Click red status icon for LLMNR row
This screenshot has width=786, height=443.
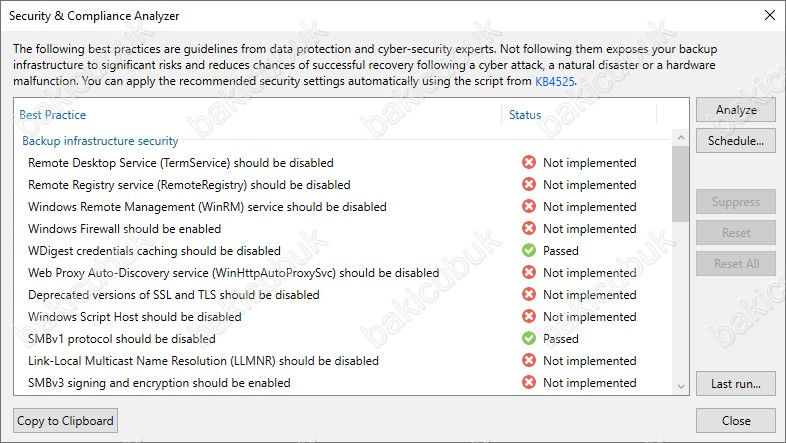tap(529, 361)
